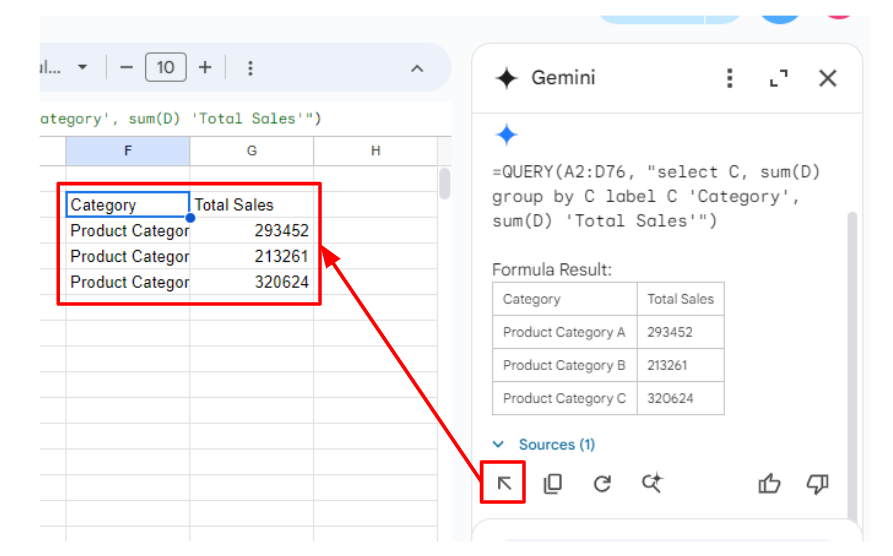Select column H header
Screen dimensions: 893x556
pos(375,151)
